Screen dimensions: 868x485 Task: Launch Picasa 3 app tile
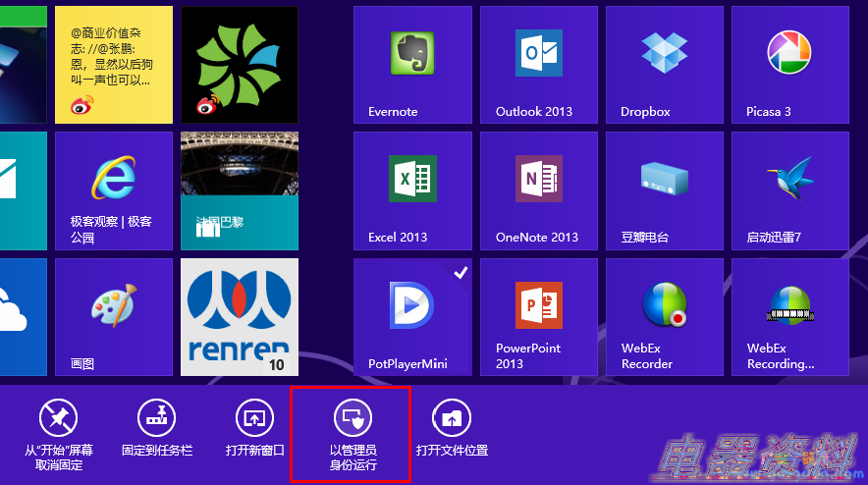click(789, 65)
